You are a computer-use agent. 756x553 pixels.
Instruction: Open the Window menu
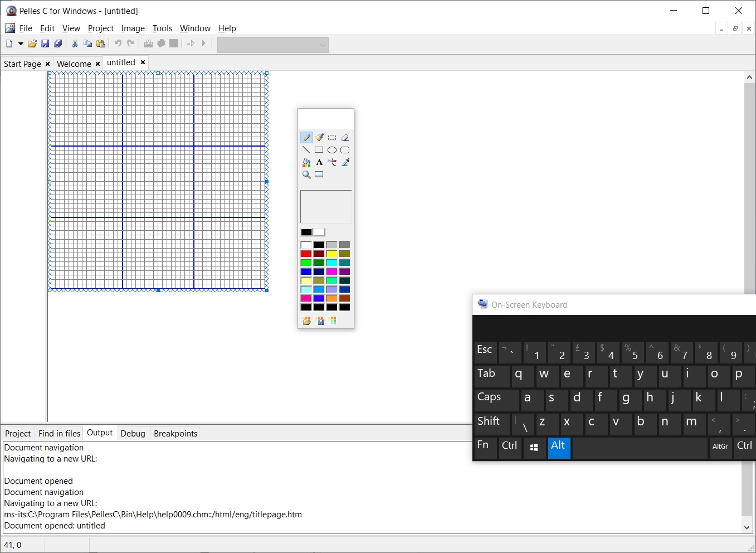coord(195,28)
